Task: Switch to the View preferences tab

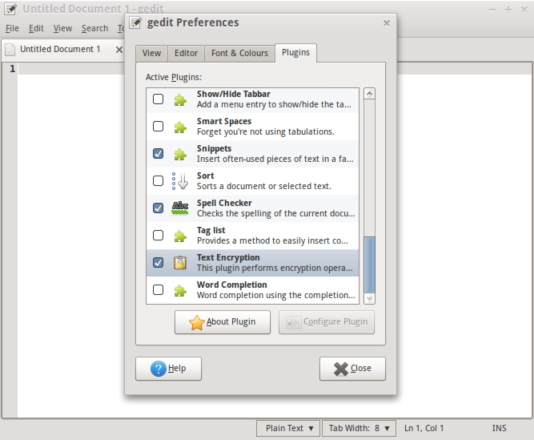Action: tap(151, 53)
